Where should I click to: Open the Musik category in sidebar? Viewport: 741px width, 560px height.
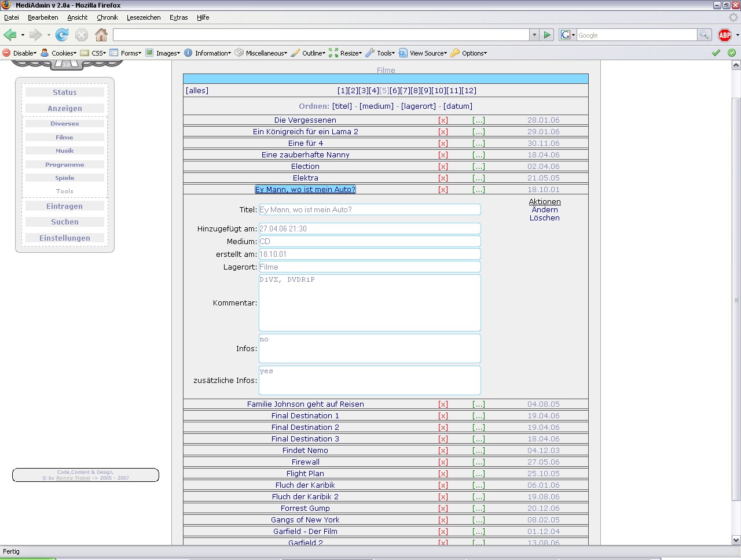point(65,151)
